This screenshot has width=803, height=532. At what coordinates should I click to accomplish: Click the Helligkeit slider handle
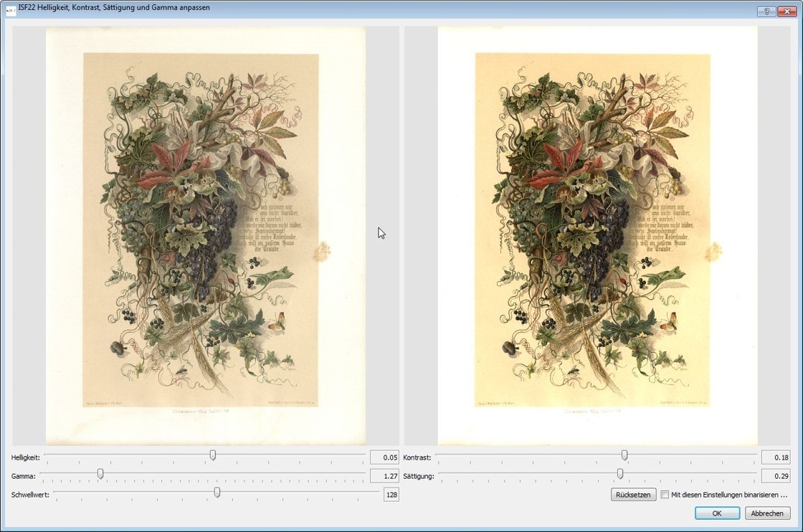[213, 455]
